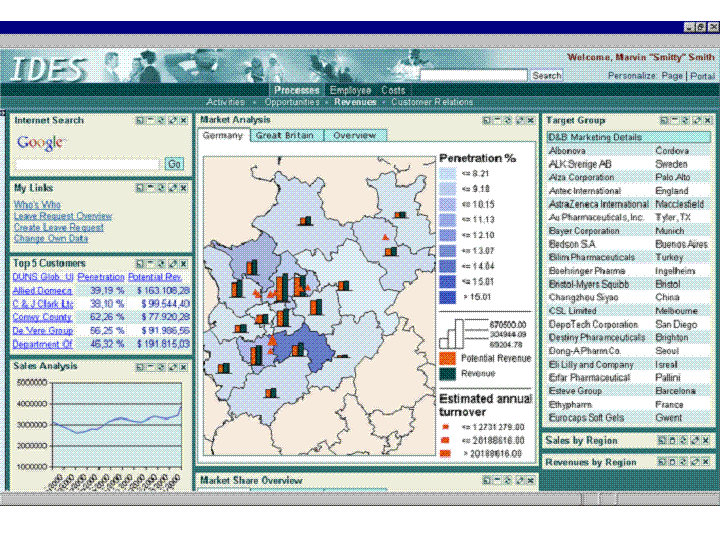
Task: Open Market Share Overview in new window
Action: (x=487, y=480)
